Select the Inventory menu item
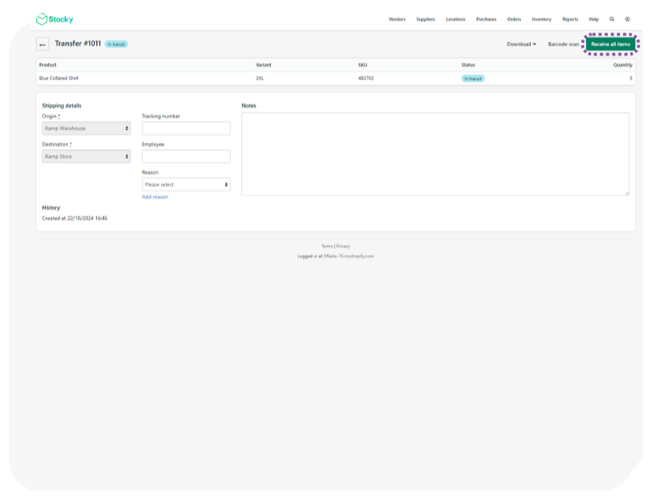The width and height of the screenshot is (670, 502). 541,19
